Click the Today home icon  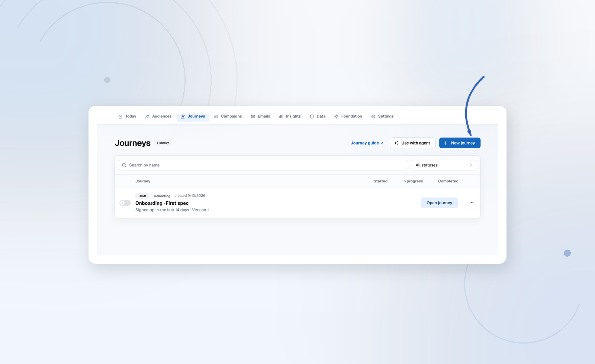120,117
